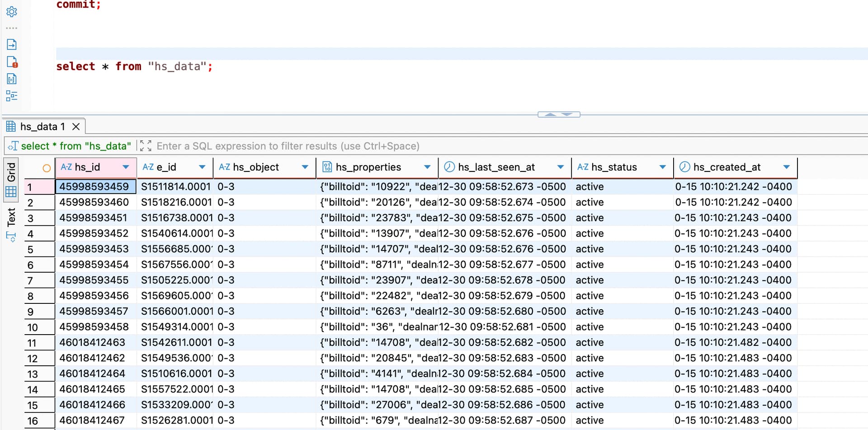Click the hs_last_seen_at column header
This screenshot has height=430, width=868.
pyautogui.click(x=496, y=167)
